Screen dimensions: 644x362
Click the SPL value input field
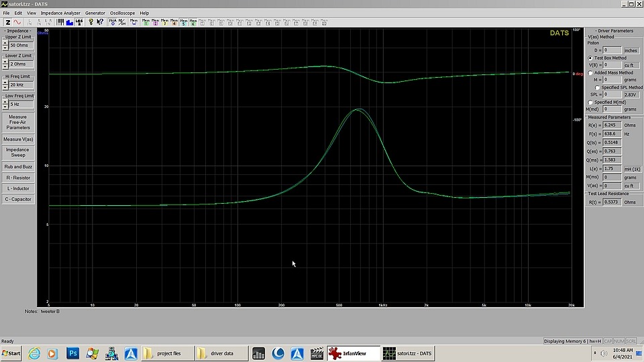612,95
